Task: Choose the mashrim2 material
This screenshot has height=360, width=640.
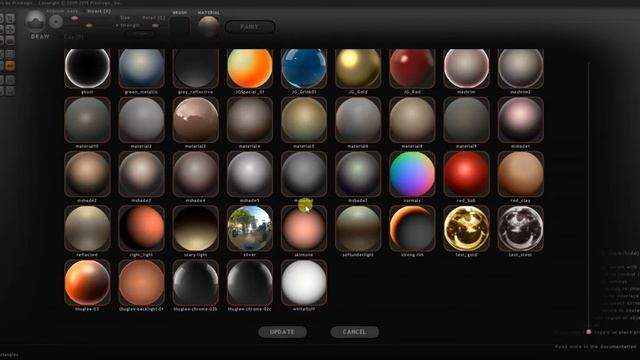Action: tap(520, 68)
